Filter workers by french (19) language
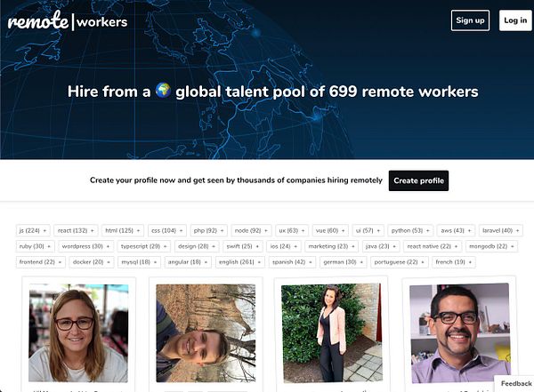Screen dimensions: 534x392 click(x=454, y=262)
